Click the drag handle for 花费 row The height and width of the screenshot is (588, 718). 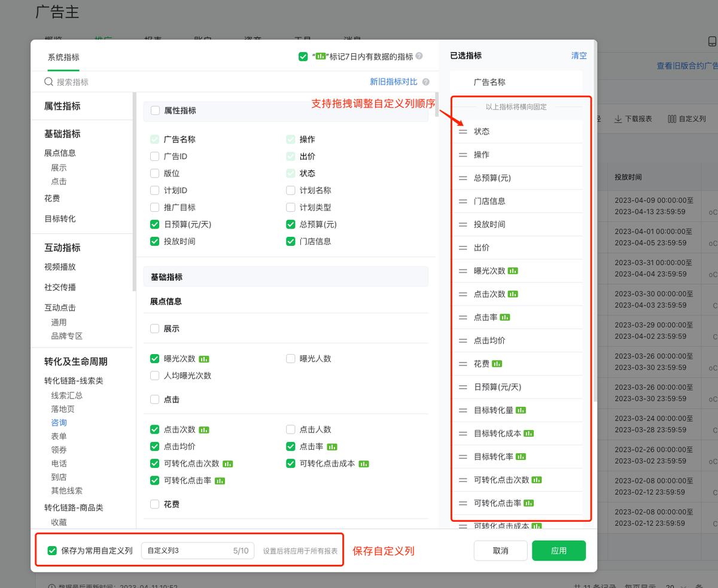(x=463, y=364)
